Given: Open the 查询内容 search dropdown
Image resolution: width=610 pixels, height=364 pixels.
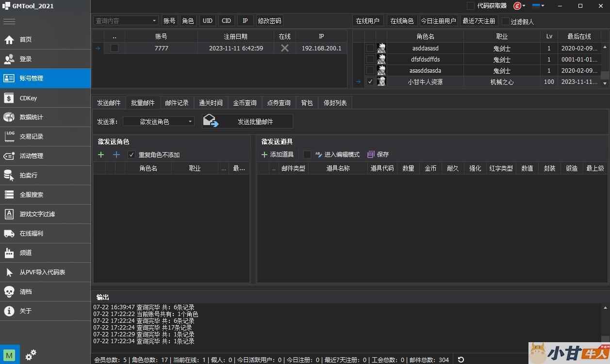Looking at the screenshot, I should (154, 21).
